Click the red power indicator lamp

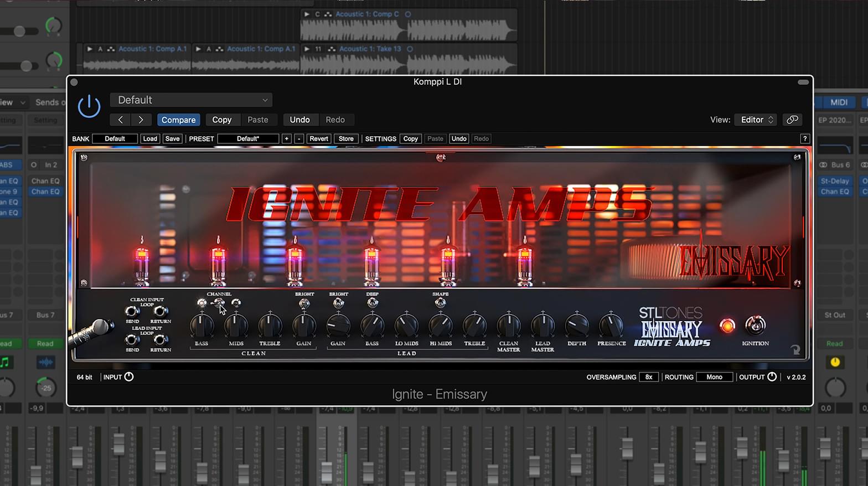coord(727,325)
